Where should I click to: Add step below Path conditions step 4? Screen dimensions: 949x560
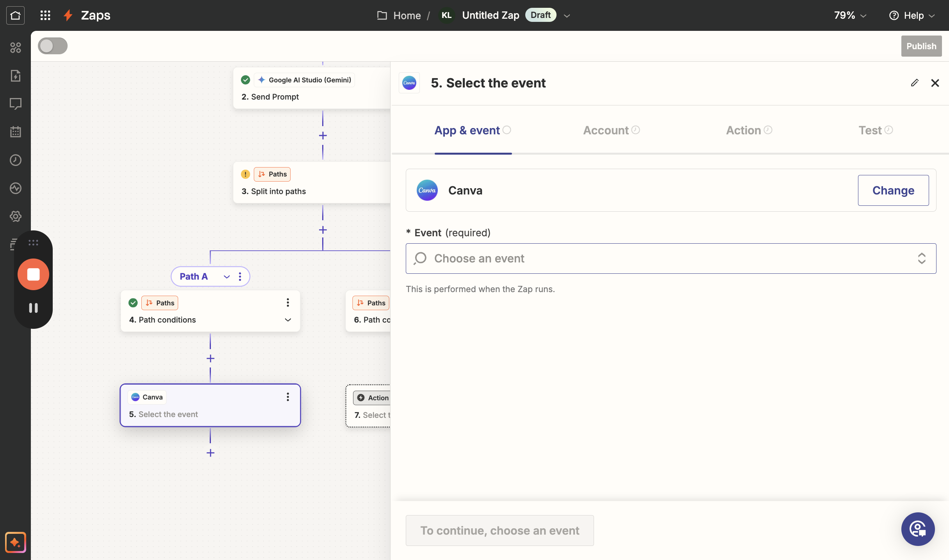(x=210, y=358)
